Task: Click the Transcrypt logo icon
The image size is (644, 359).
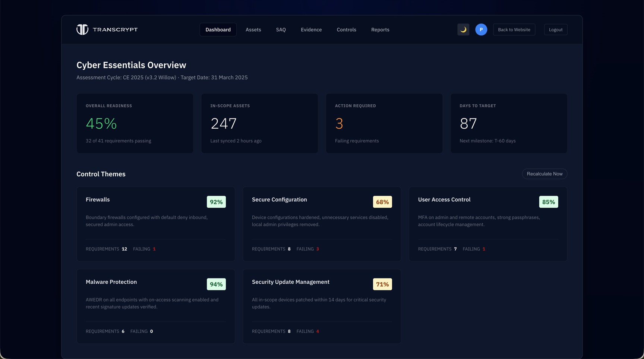Action: (82, 29)
